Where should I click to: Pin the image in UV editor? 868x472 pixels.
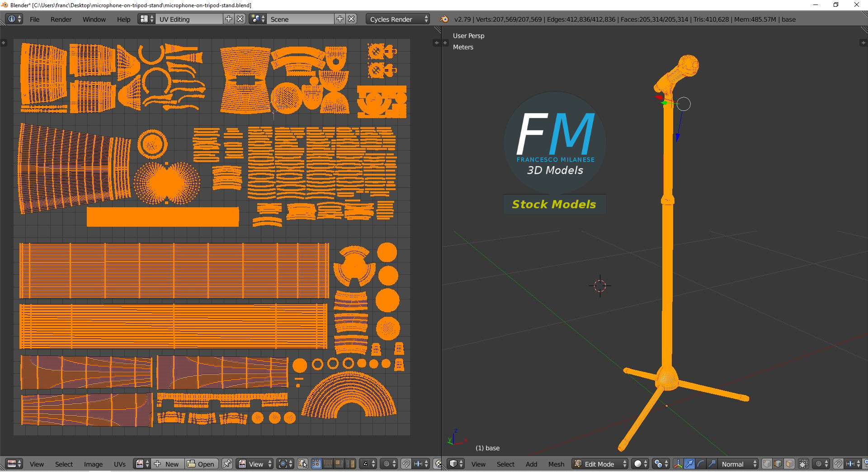point(227,464)
